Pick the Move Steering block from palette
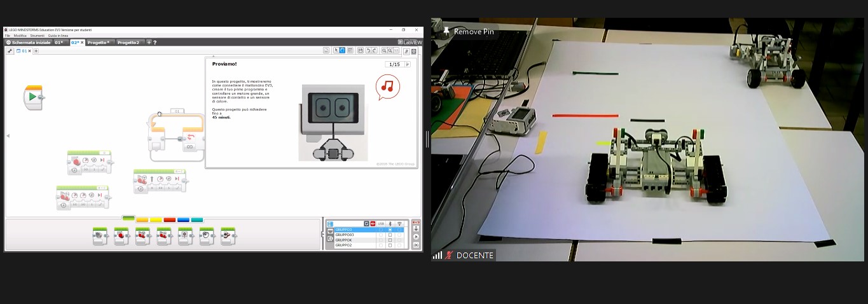Screen dimensions: 868x304 [142, 236]
